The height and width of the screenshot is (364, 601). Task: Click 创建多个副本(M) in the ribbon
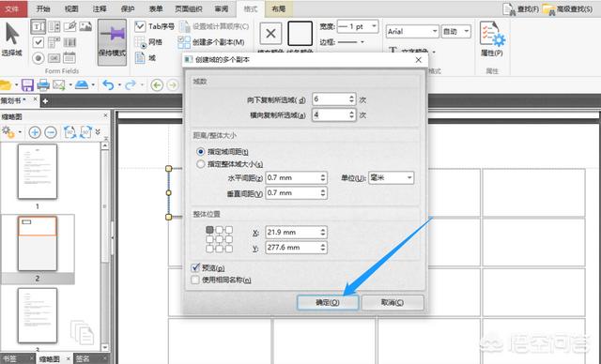tap(211, 42)
